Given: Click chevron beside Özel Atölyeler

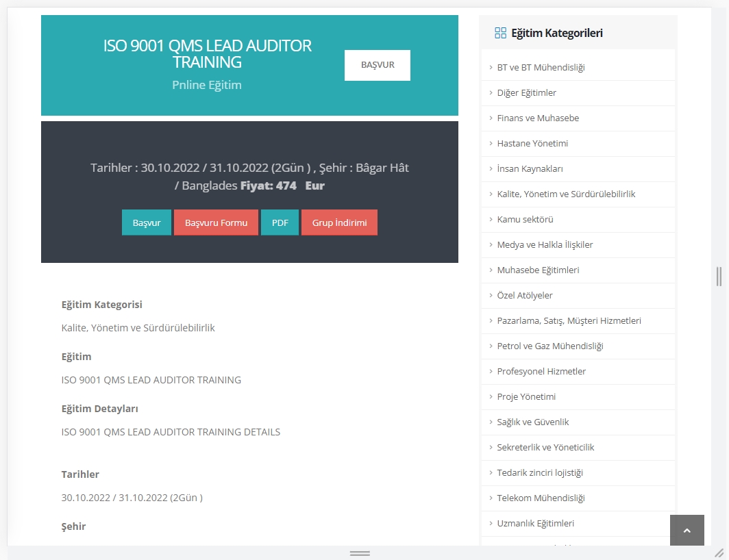Looking at the screenshot, I should 491,296.
